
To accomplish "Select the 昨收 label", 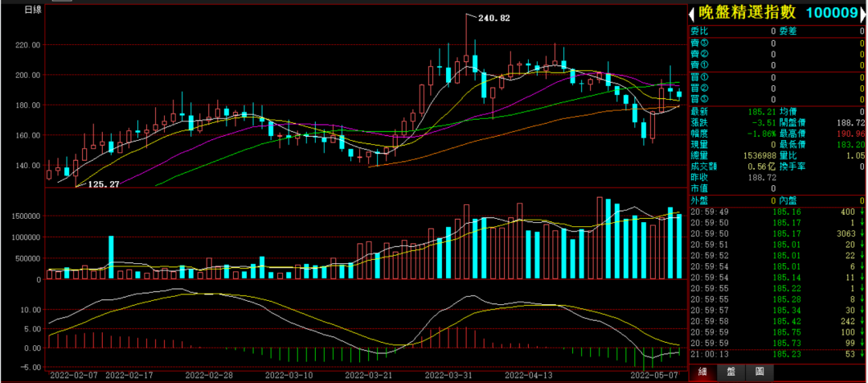I will click(698, 178).
